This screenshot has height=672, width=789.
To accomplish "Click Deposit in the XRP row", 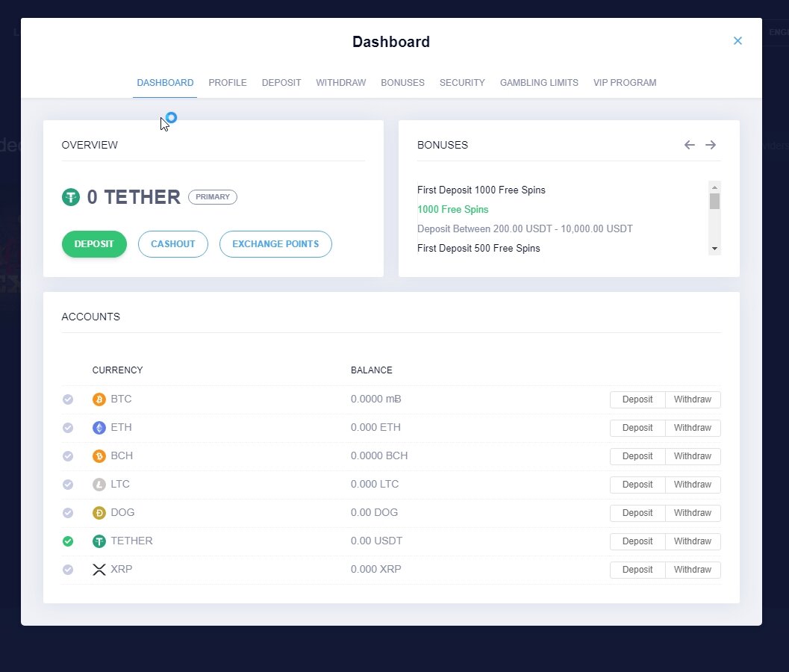I will (637, 570).
